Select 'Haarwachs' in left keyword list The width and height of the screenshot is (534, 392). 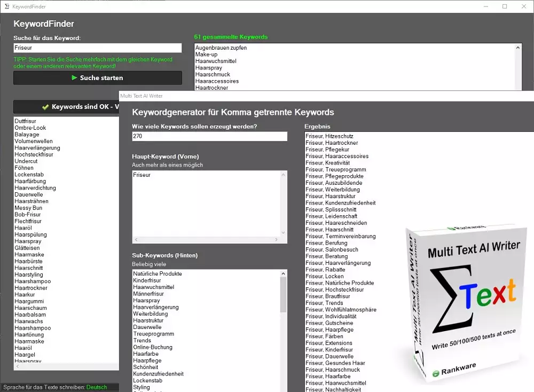point(29,321)
